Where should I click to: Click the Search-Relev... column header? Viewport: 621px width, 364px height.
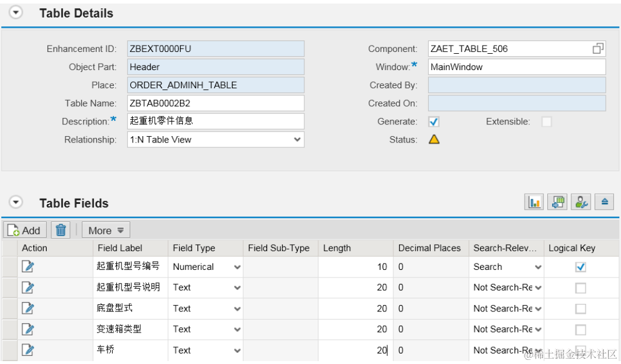(x=506, y=248)
